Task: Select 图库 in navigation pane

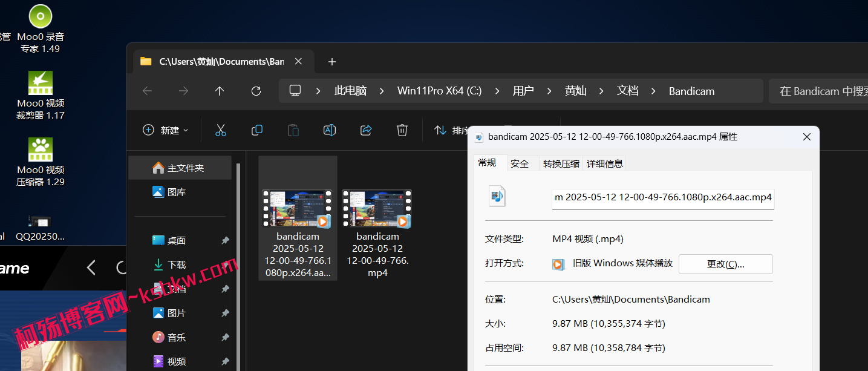Action: (x=180, y=192)
